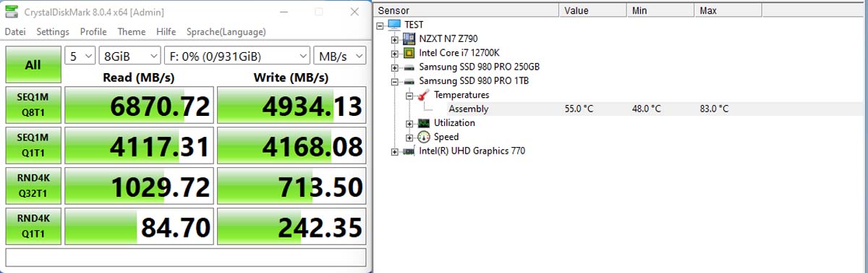Expand the NZXT N7 Z790 node
Image resolution: width=868 pixels, height=273 pixels.
tap(395, 39)
